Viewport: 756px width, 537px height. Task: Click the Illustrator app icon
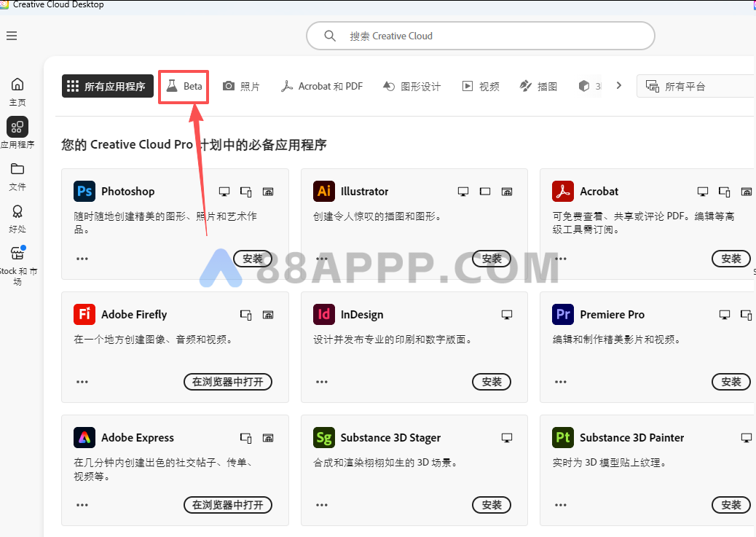point(324,192)
